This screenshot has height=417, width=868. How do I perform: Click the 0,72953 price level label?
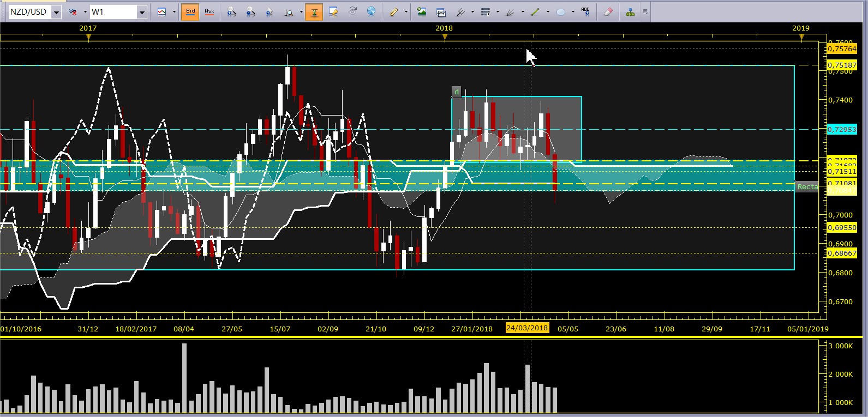[842, 129]
